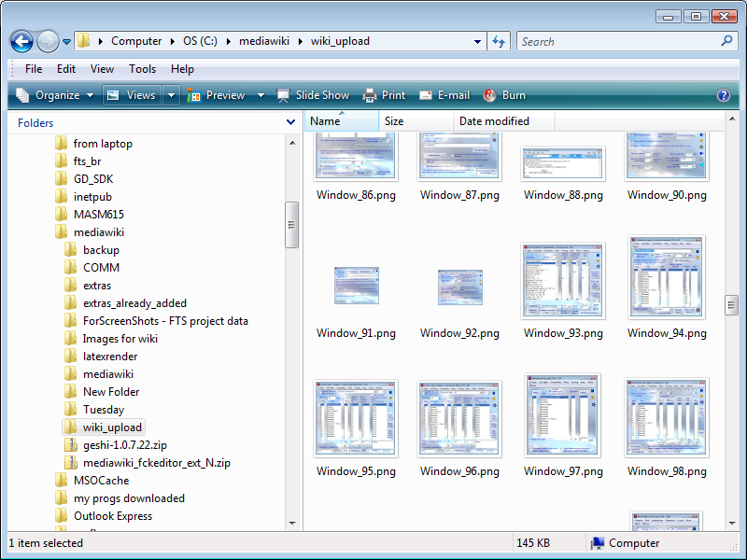This screenshot has height=560, width=747.
Task: Refresh the folder view
Action: point(499,41)
